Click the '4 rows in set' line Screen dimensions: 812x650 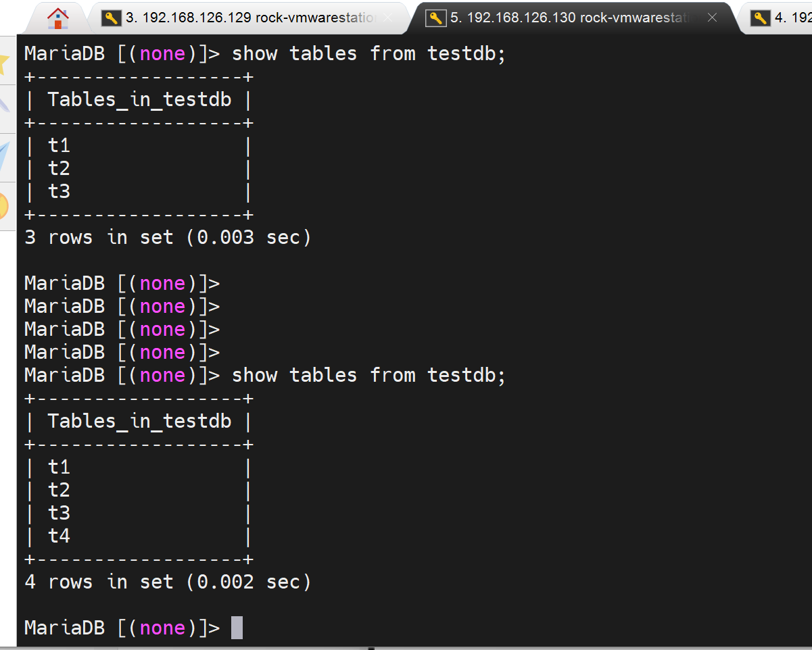pos(168,582)
